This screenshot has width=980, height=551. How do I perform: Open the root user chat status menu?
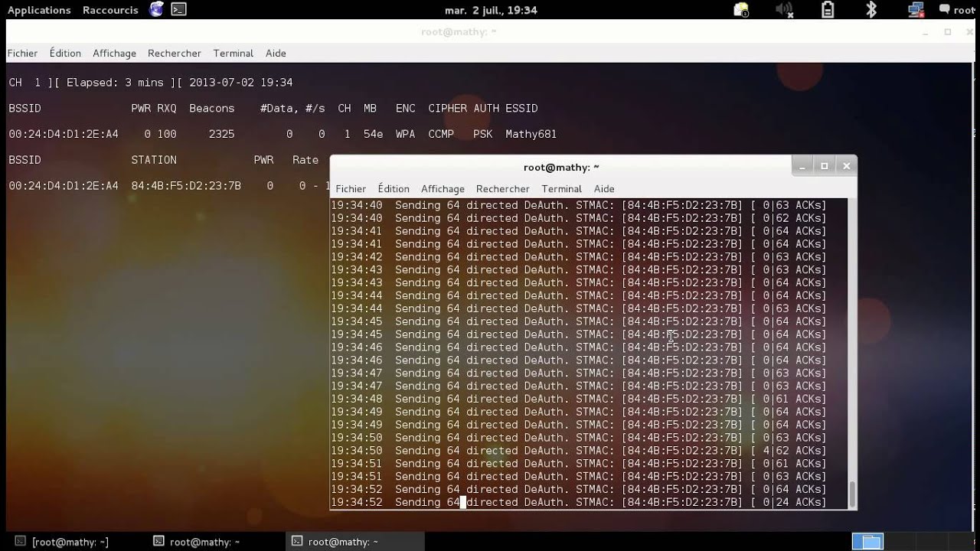pyautogui.click(x=957, y=10)
